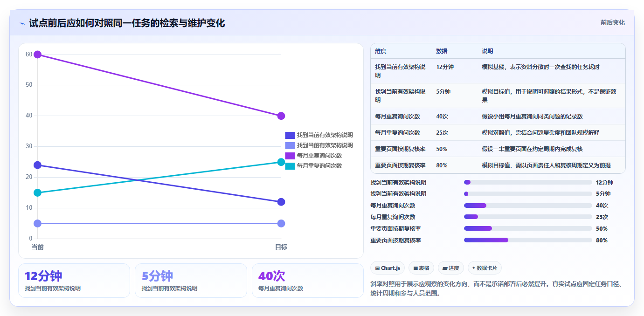
Task: Click the 25次 cell in the table
Action: click(x=442, y=133)
